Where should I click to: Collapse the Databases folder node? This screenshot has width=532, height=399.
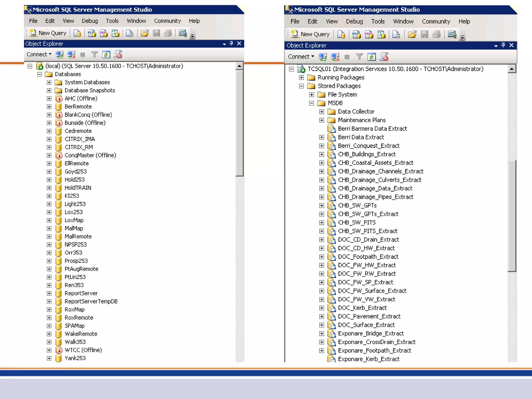click(39, 74)
